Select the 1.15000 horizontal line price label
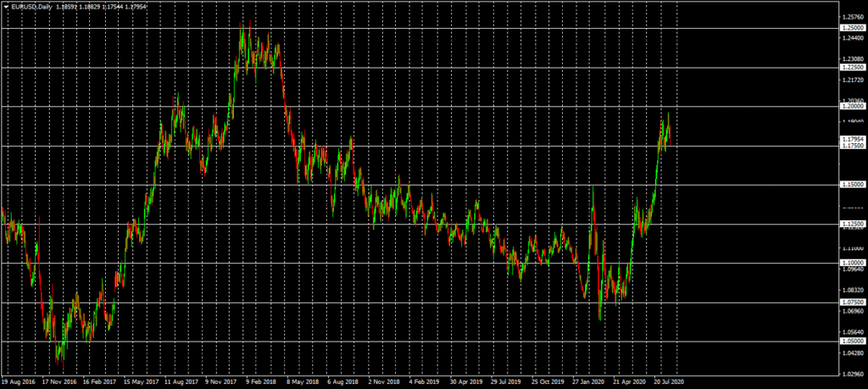The image size is (868, 389). pos(853,185)
